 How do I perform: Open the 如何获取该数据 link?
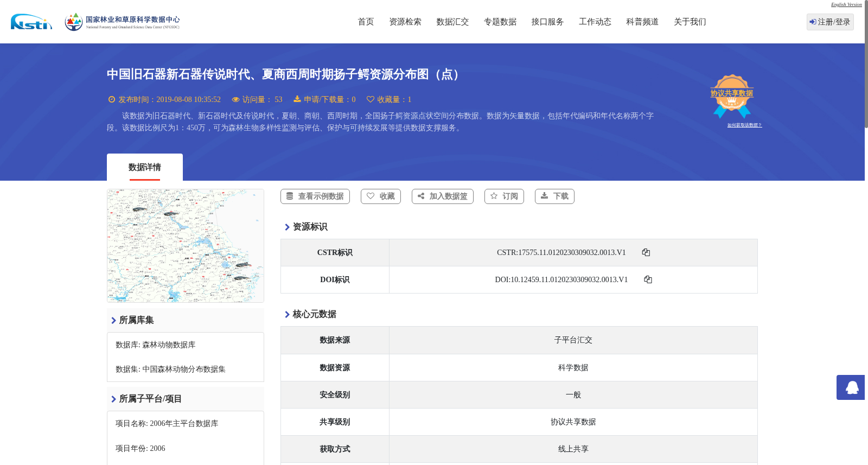click(744, 125)
